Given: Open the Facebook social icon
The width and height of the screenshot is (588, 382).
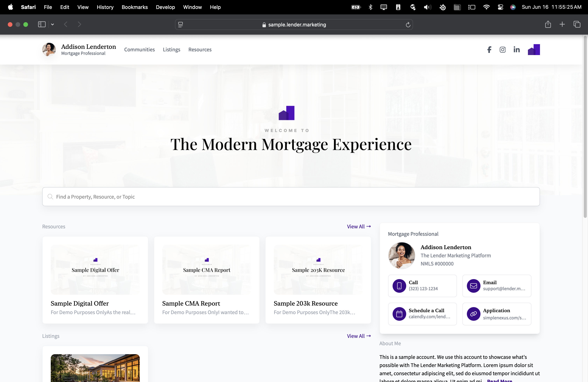Looking at the screenshot, I should point(489,50).
